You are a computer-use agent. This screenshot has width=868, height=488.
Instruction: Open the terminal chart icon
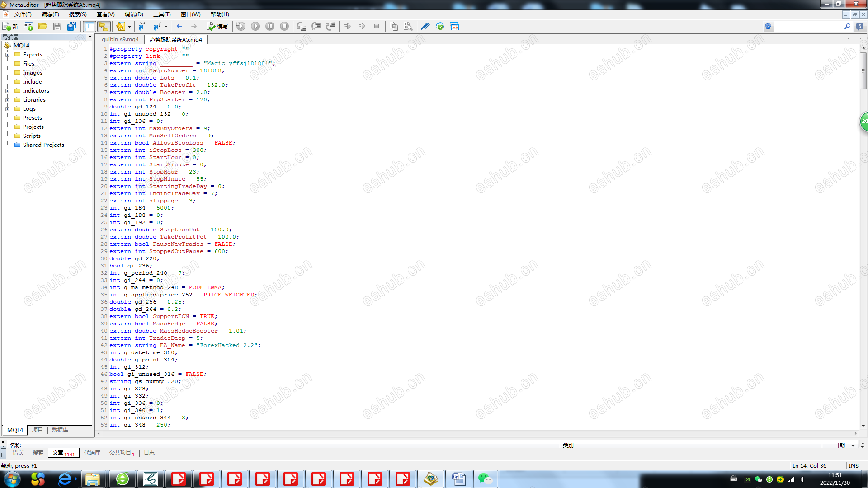454,26
